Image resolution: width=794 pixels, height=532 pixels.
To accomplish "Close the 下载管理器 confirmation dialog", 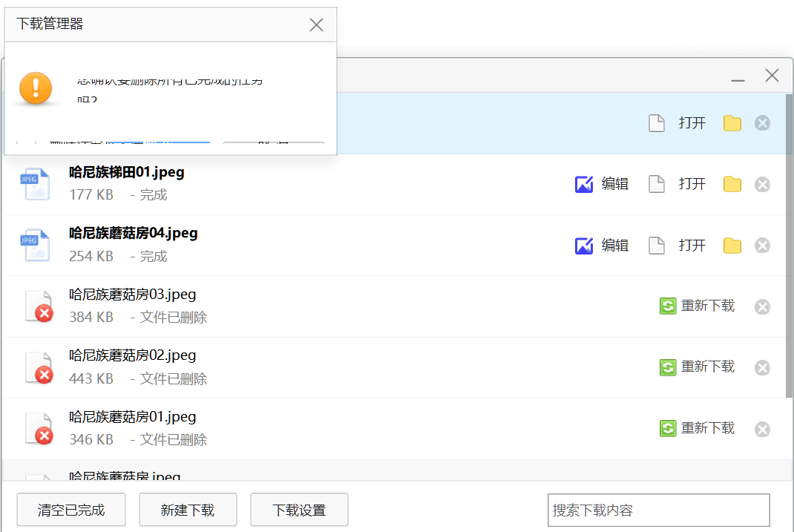I will pyautogui.click(x=316, y=24).
